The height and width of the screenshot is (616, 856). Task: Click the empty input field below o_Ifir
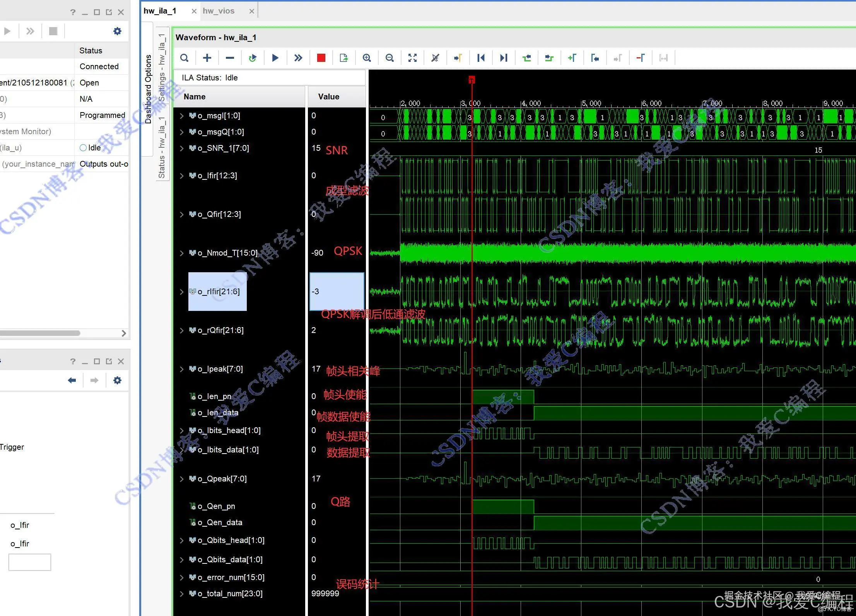point(30,562)
